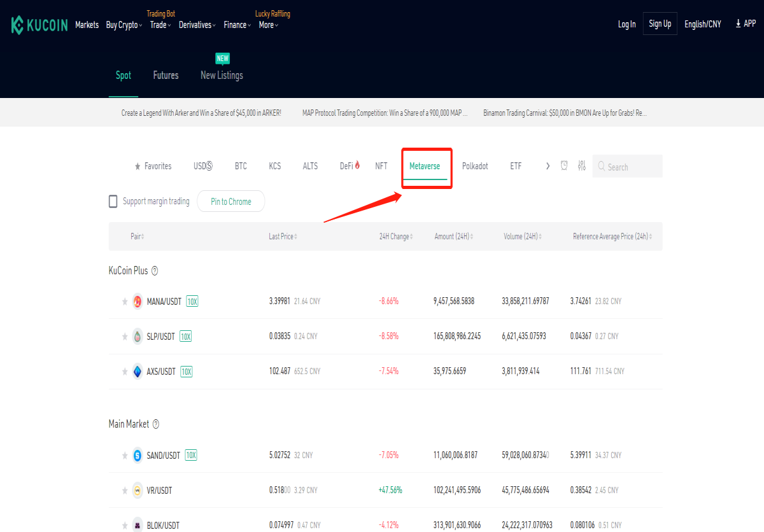Click the magnifier icon in search box
Viewport: 764px width, 532px height.
(602, 167)
